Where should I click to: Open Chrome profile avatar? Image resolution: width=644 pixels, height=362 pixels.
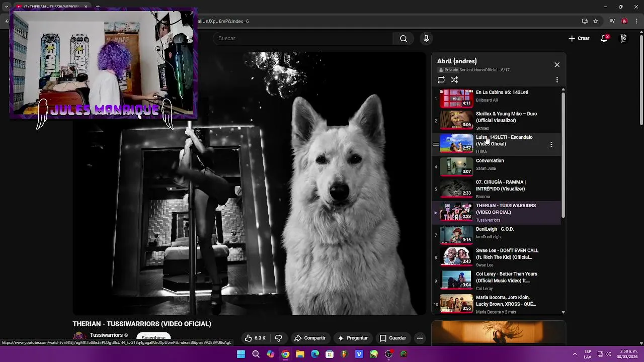624,21
